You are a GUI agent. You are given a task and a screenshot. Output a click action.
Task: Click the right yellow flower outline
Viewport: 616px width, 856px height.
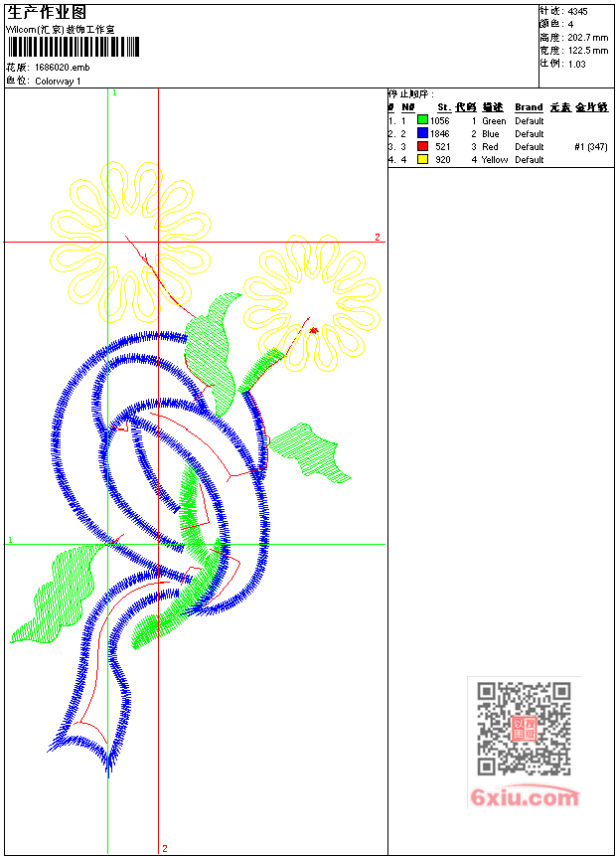[x=312, y=303]
